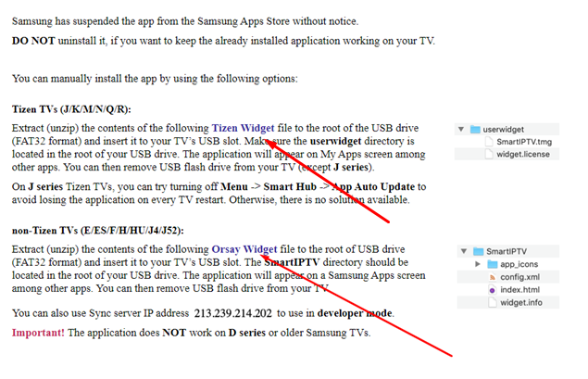Screen dimensions: 588x379
Task: Click the bold 'developer mode' text
Action: coord(355,313)
